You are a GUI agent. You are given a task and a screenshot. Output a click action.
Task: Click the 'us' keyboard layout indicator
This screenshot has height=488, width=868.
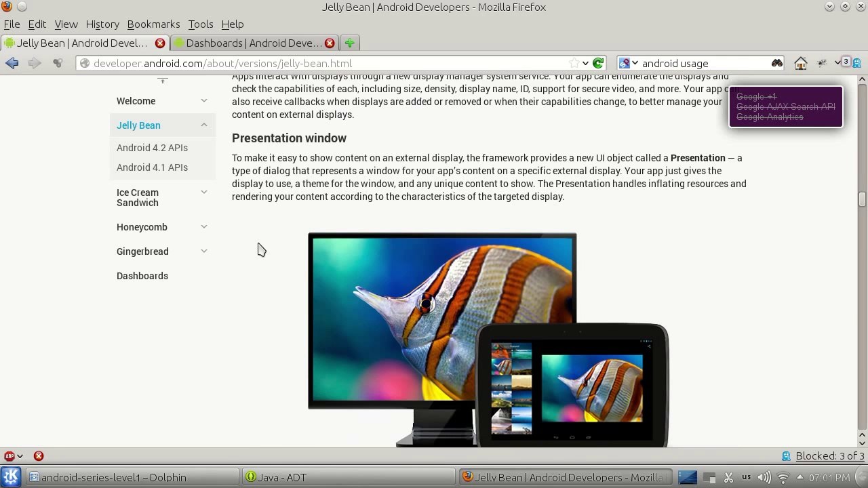pyautogui.click(x=747, y=476)
